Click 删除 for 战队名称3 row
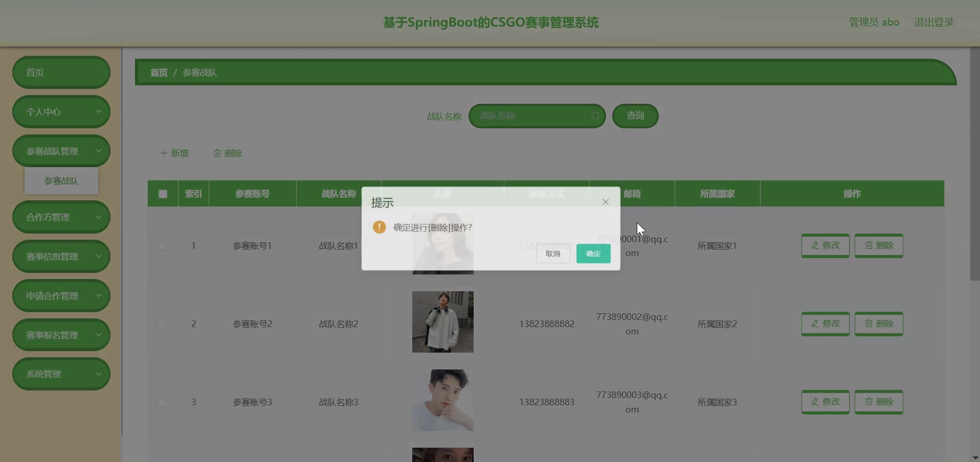Image resolution: width=980 pixels, height=462 pixels. [879, 402]
